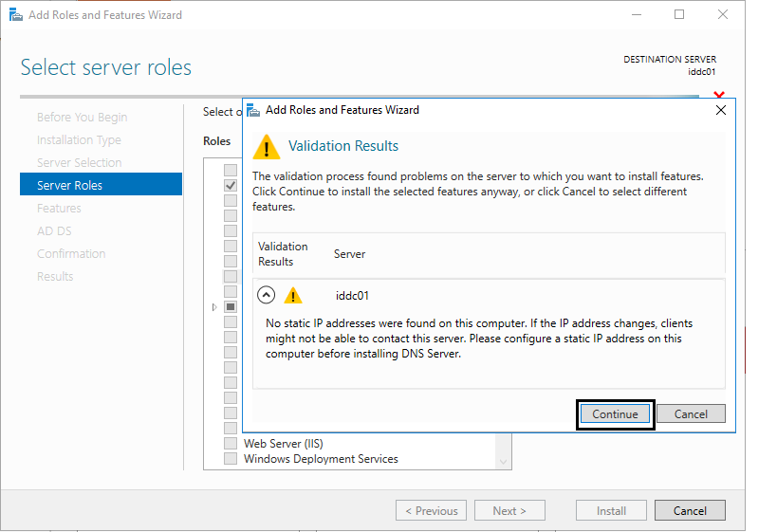The height and width of the screenshot is (532, 777).
Task: Click the Server column header
Action: (349, 254)
